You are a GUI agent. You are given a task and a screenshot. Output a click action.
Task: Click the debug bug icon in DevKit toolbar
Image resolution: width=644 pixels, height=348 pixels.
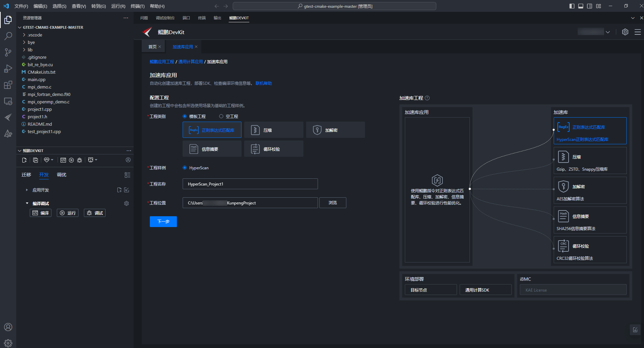(x=79, y=160)
